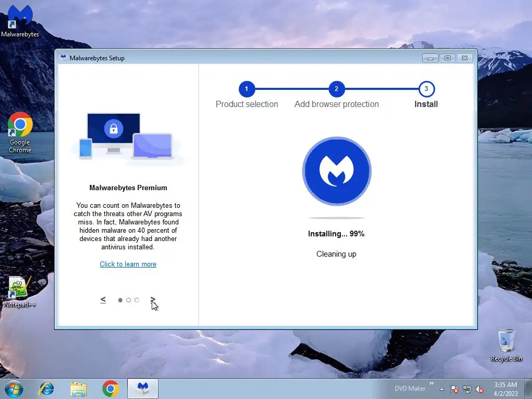Open File Explorer from the taskbar
Viewport: 532px width, 399px height.
[x=78, y=389]
